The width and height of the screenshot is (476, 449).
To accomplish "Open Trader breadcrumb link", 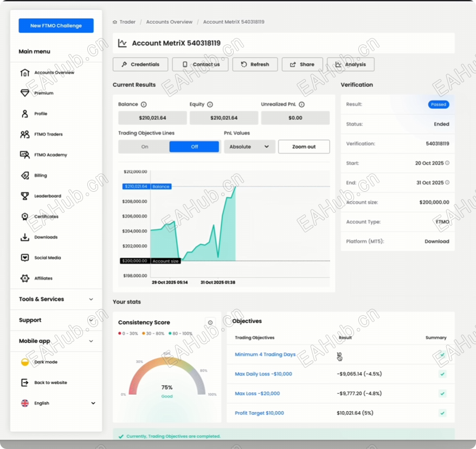I will 127,22.
